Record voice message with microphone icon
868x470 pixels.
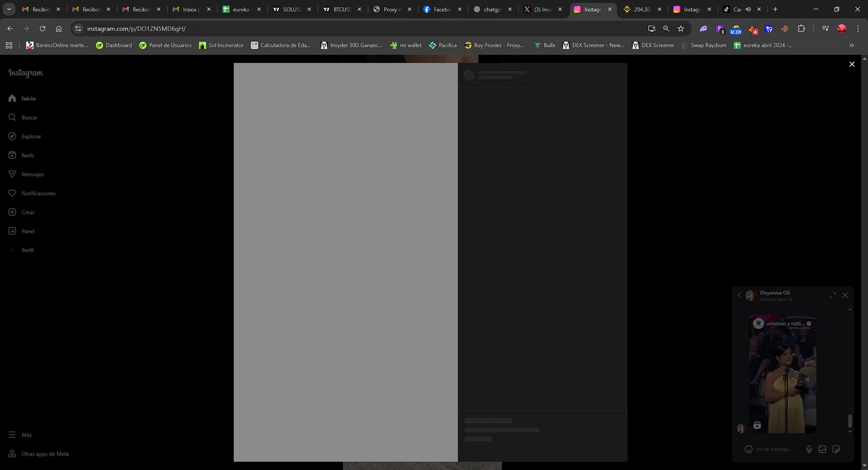tap(809, 449)
